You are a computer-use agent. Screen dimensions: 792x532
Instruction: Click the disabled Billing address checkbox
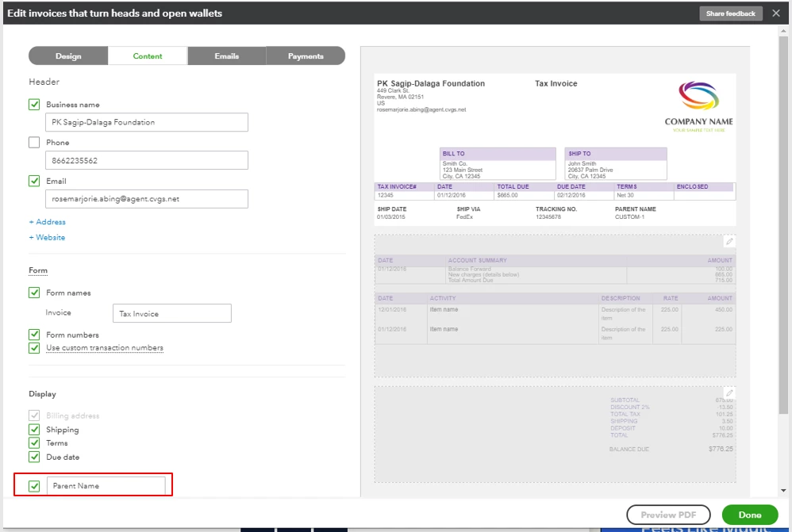point(34,415)
